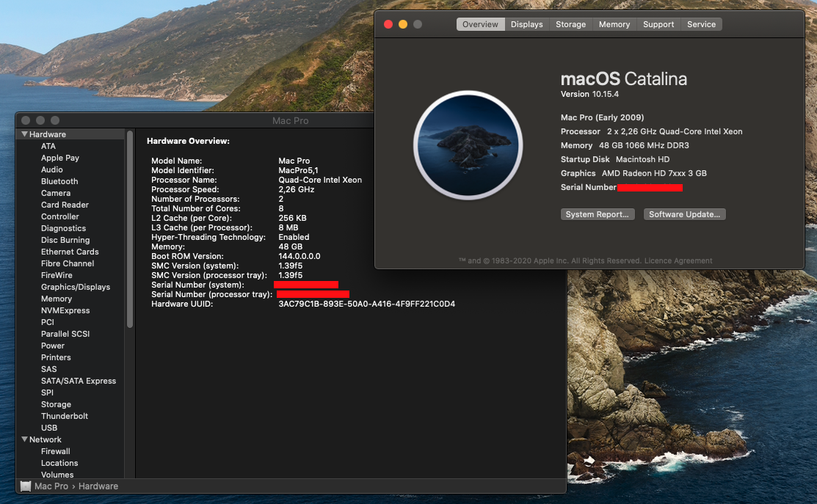817x504 pixels.
Task: Click the Software Update... button
Action: coord(684,214)
